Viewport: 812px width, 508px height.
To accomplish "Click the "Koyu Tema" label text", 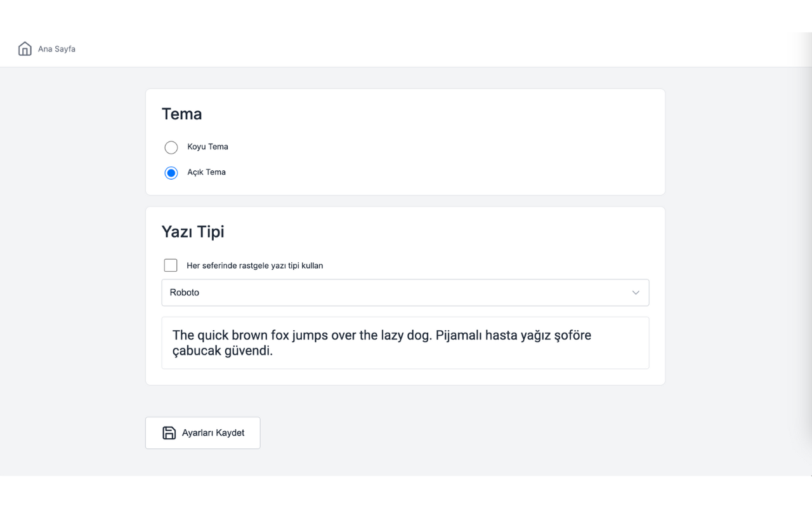I will click(207, 147).
